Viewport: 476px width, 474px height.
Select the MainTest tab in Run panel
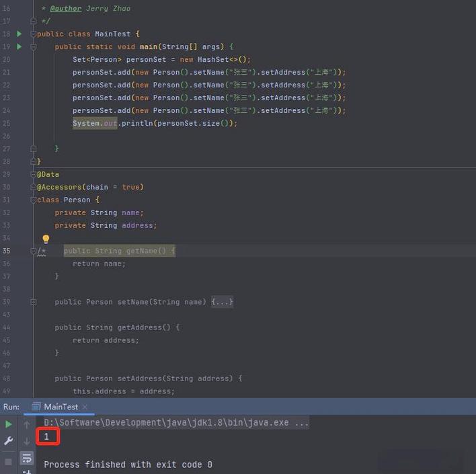(59, 407)
